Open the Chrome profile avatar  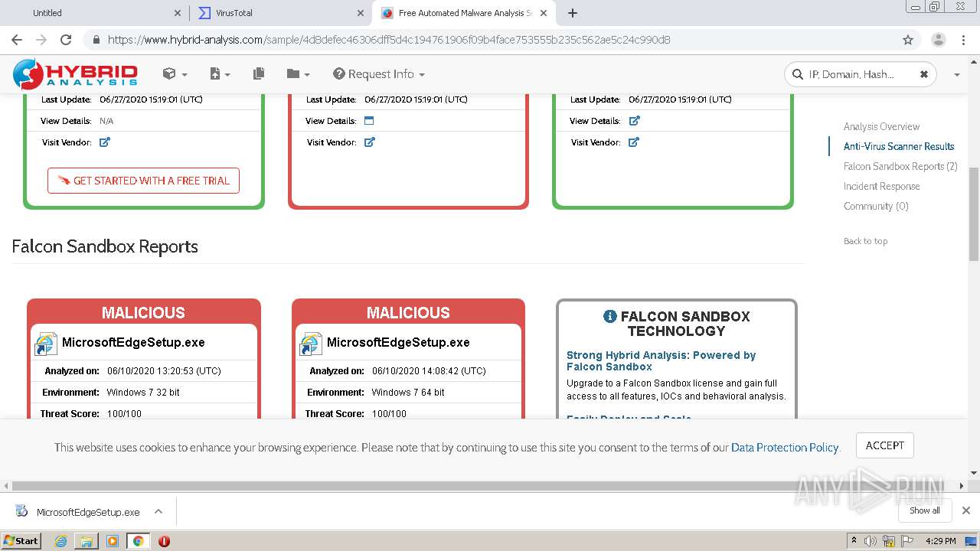coord(939,40)
